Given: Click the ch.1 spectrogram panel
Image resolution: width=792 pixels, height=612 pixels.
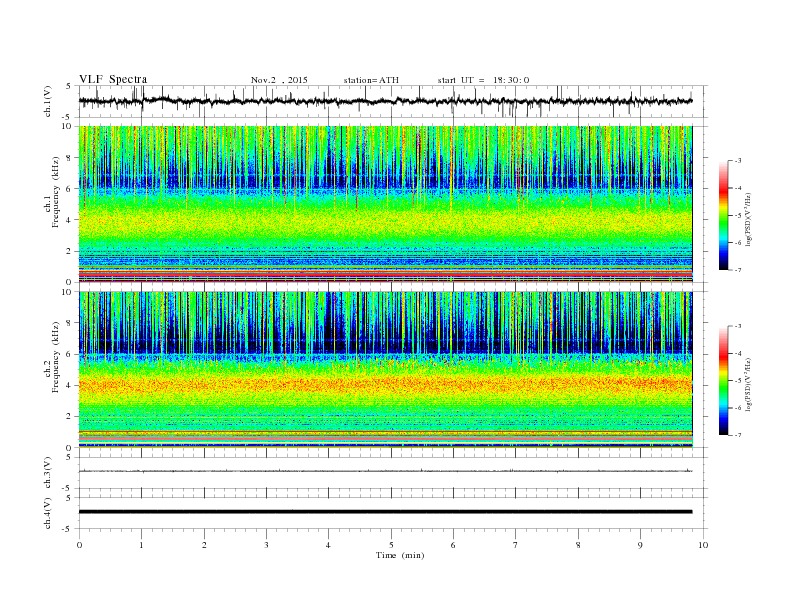Looking at the screenshot, I should point(385,204).
